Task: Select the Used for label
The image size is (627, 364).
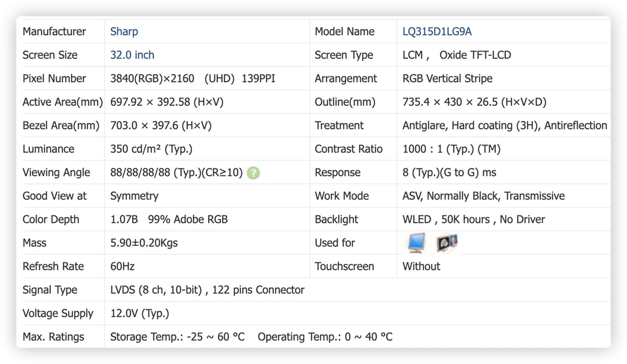Action: pos(335,243)
